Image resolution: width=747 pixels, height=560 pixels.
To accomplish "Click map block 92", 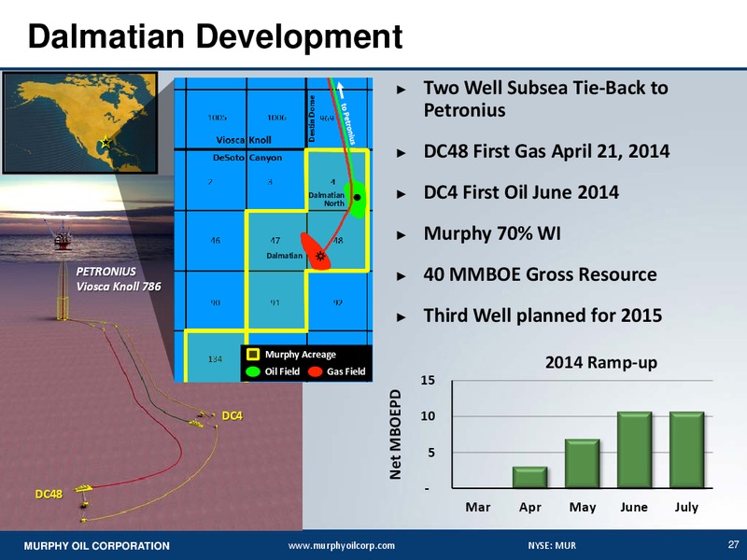I will click(x=338, y=302).
